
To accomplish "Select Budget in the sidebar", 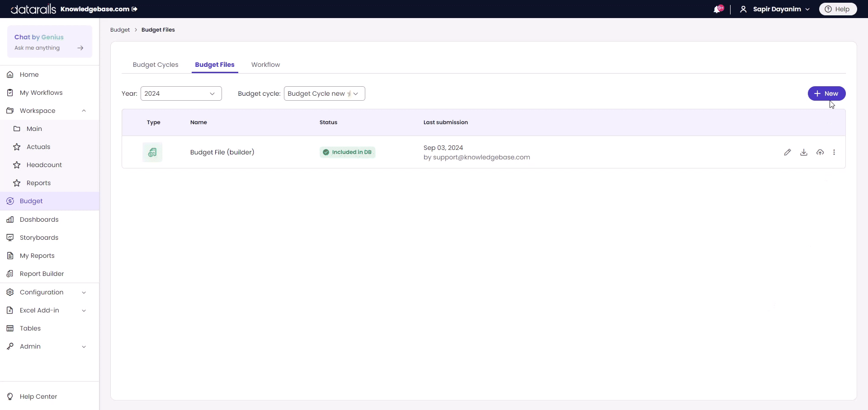I will (50, 201).
